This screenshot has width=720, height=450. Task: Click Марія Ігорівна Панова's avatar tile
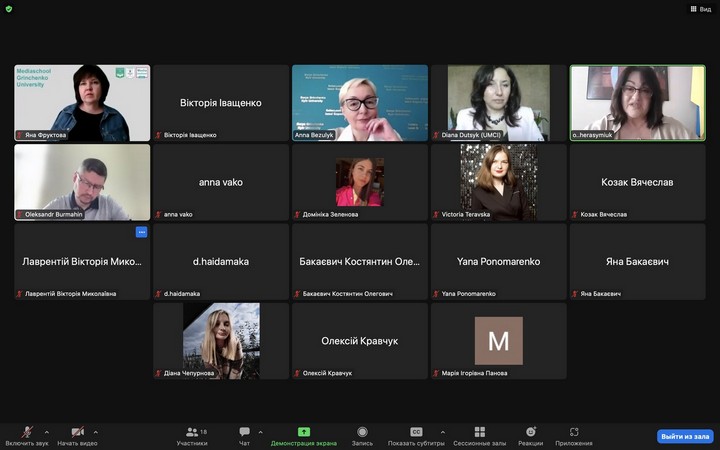pyautogui.click(x=498, y=341)
